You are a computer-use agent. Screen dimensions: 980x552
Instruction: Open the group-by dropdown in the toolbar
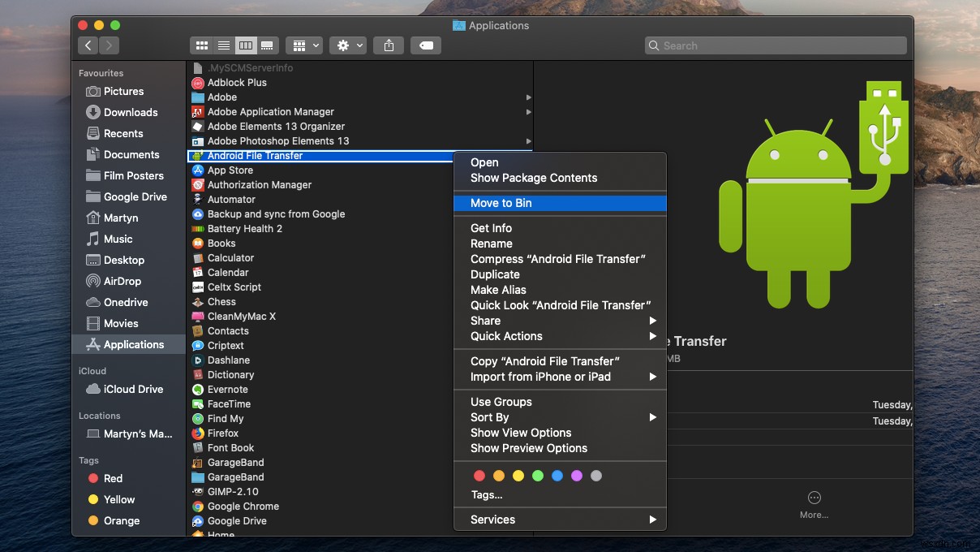point(303,45)
